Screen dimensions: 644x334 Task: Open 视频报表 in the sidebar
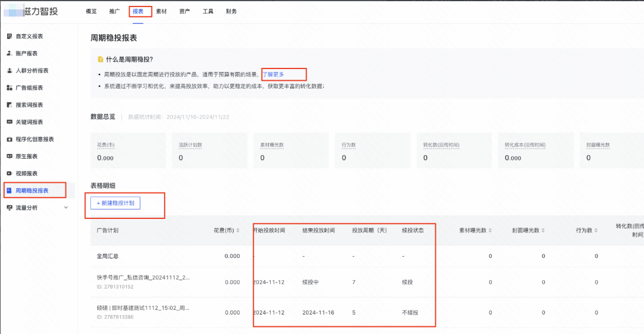[27, 173]
